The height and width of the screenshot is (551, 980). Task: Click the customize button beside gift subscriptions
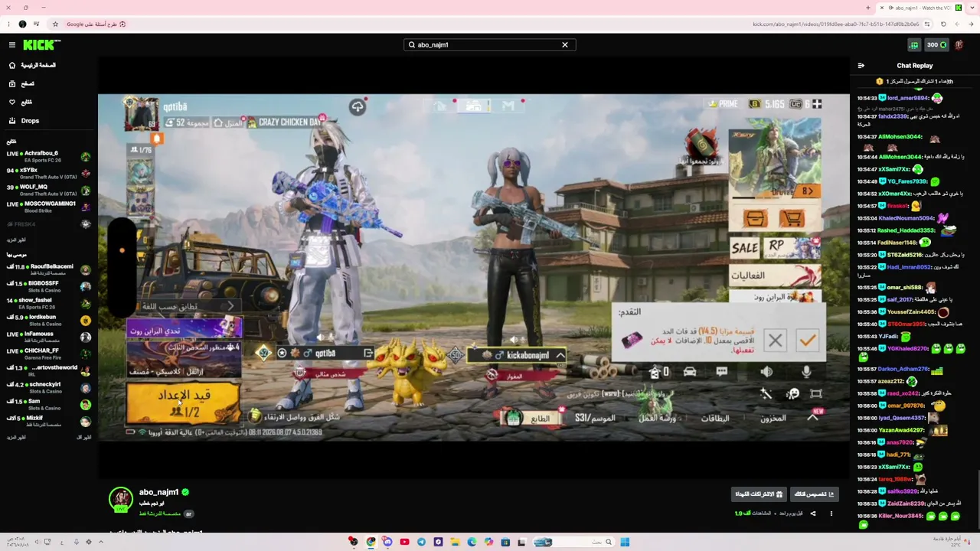coord(815,494)
